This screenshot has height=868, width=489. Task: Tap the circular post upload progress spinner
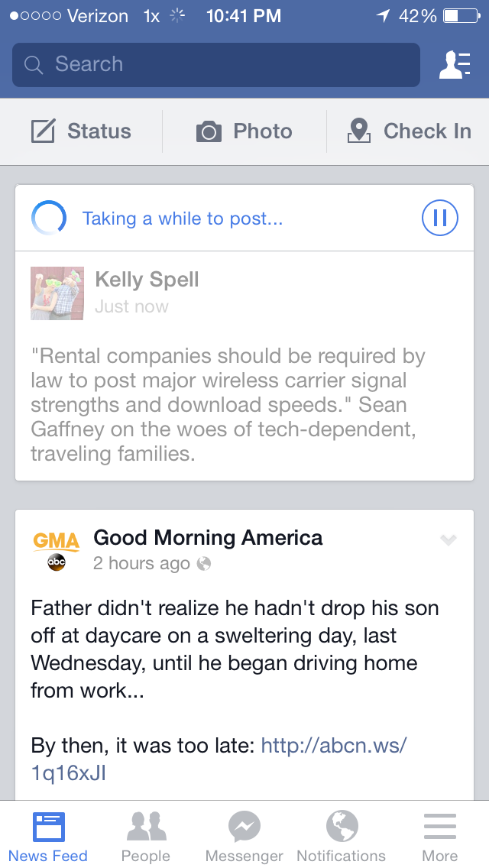coord(49,219)
